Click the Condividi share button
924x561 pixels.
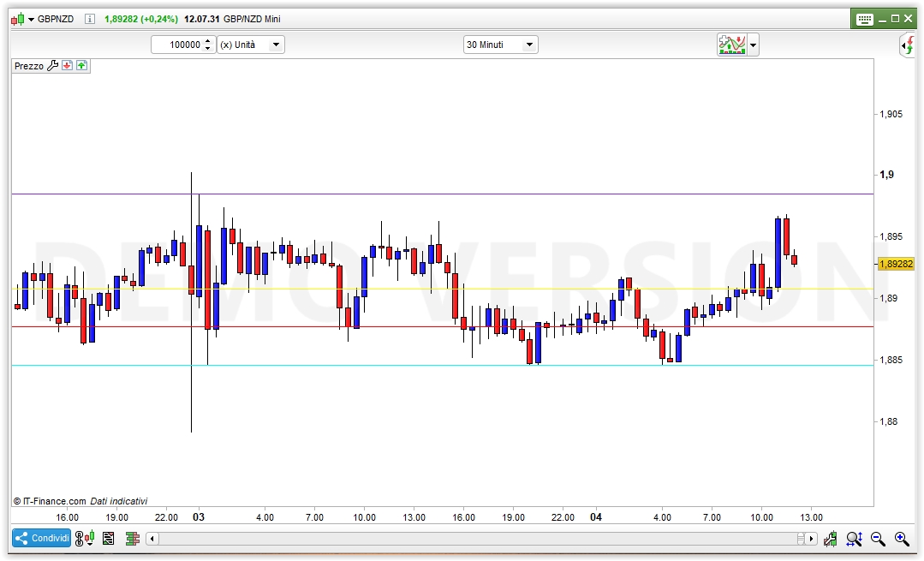click(x=42, y=538)
